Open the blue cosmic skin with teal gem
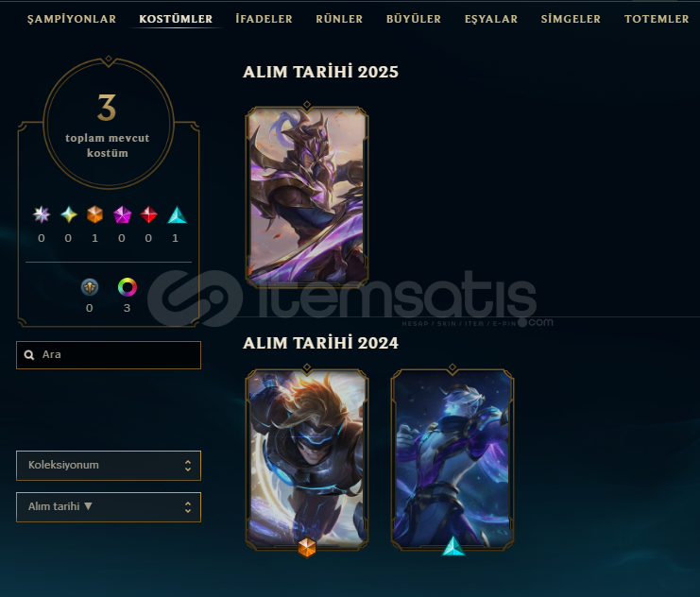700x597 pixels. pos(452,460)
